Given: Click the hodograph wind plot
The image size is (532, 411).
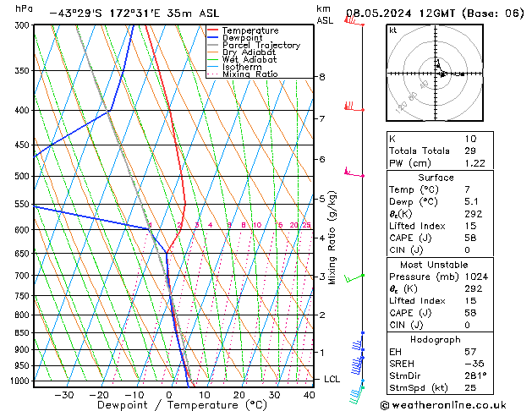Looking at the screenshot, I should pos(435,73).
